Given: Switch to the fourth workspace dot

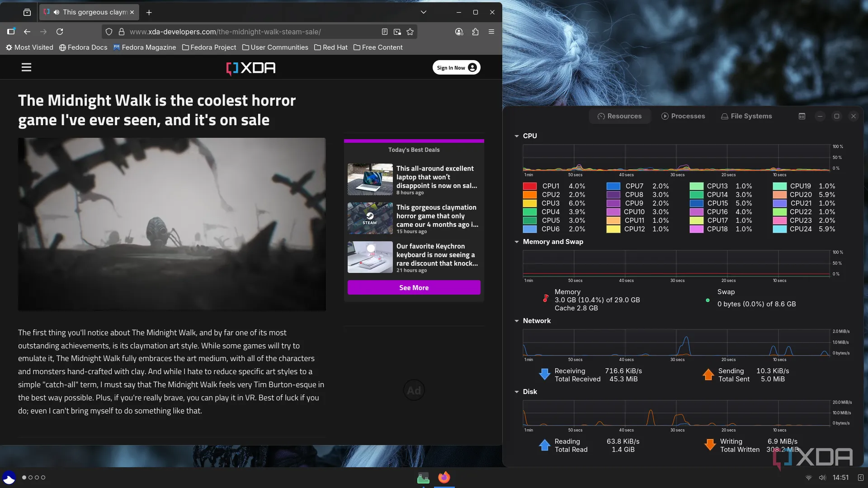Looking at the screenshot, I should pyautogui.click(x=43, y=478).
